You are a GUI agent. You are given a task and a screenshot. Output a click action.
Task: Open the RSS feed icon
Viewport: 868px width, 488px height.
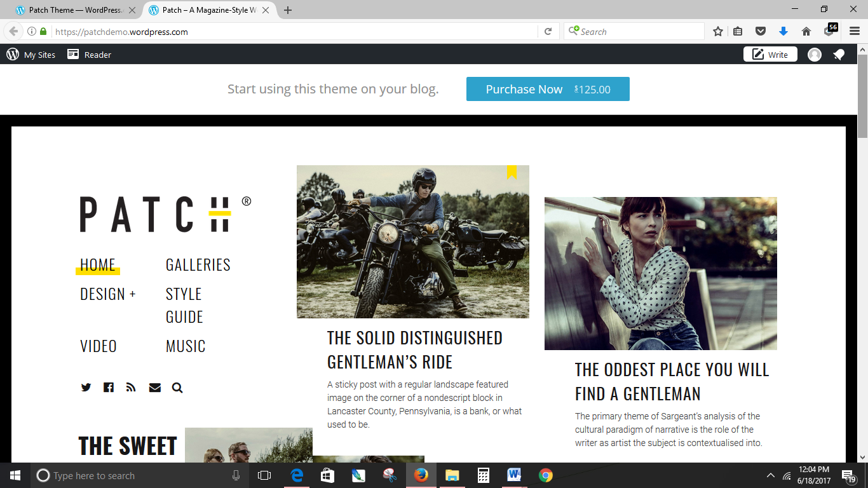[131, 387]
